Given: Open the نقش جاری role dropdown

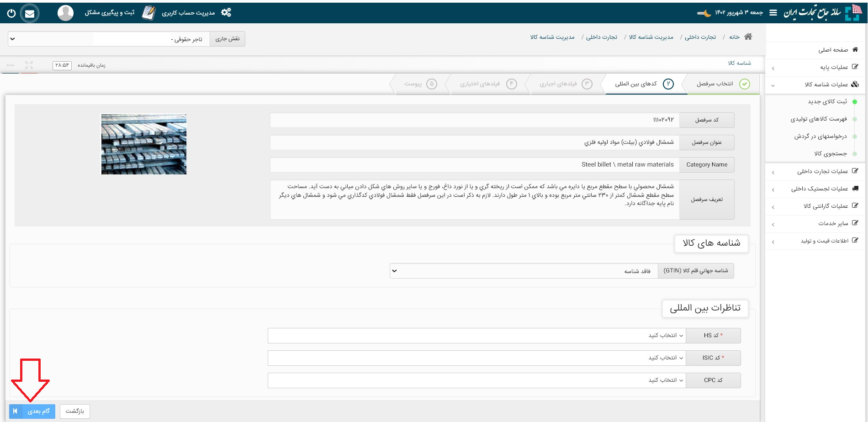Looking at the screenshot, I should (x=109, y=39).
